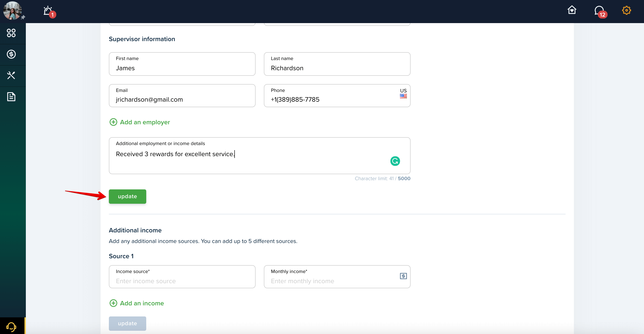Open the user profile avatar
This screenshot has height=334, width=644.
coord(12,11)
